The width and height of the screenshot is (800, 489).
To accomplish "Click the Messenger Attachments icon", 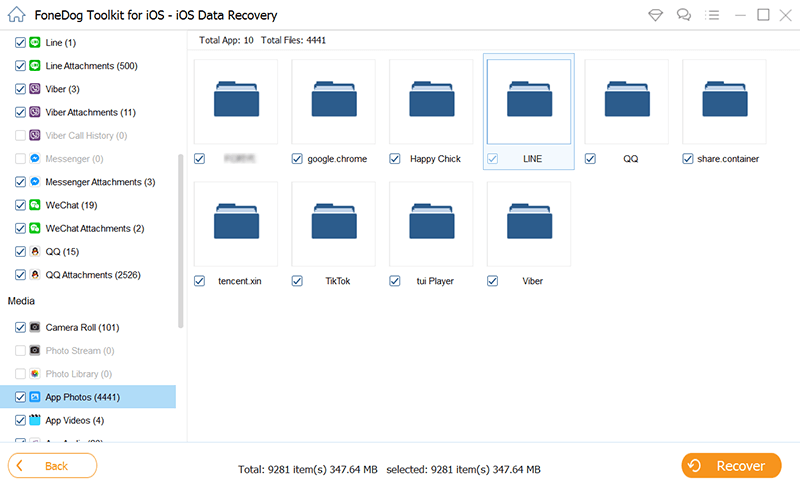I will click(35, 182).
